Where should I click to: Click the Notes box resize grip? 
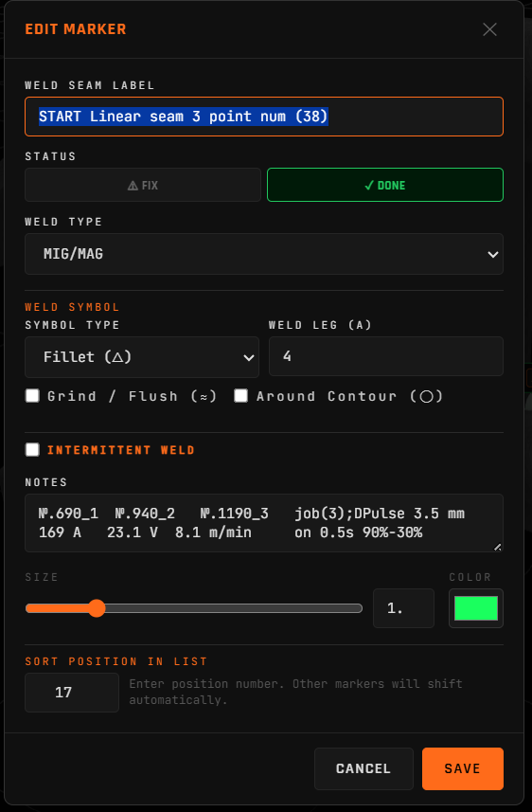coord(497,547)
